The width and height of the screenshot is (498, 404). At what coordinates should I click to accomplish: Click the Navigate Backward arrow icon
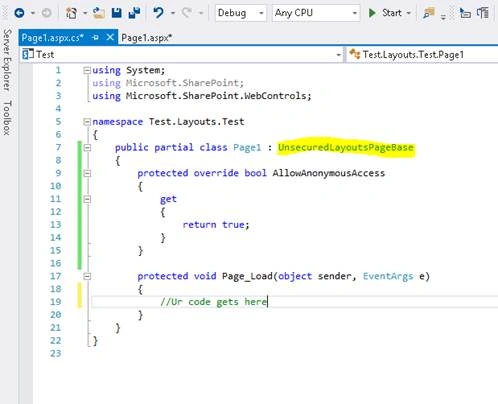pos(20,13)
